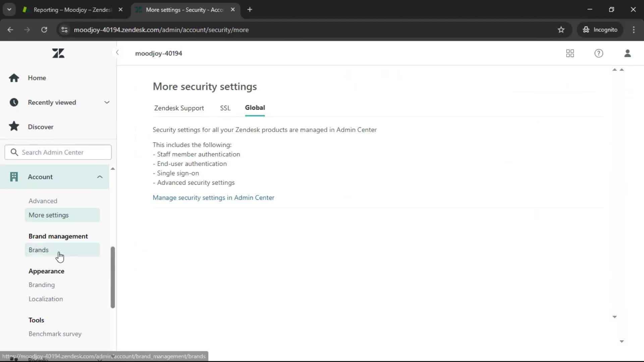Screen dimensions: 644x362
Task: Open a new browser tab
Action: click(x=250, y=10)
